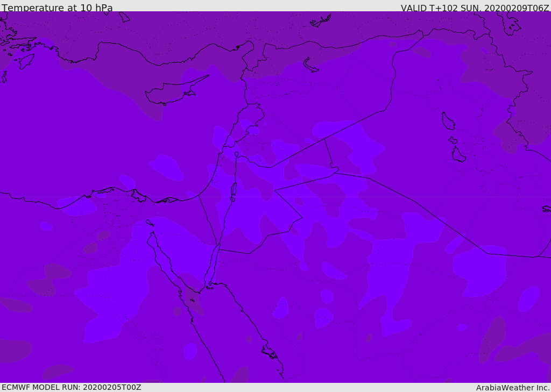
Task: Click the 'Temperature at 10 hPa' title text
Action: point(57,8)
